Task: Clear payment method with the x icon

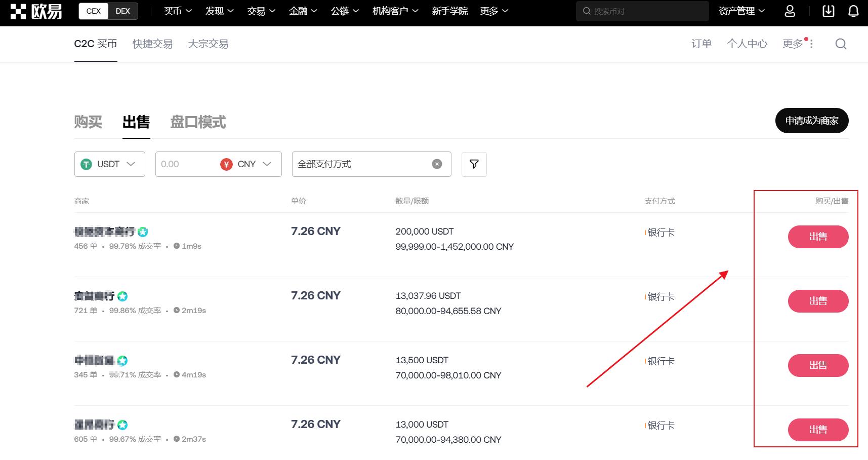Action: 437,164
